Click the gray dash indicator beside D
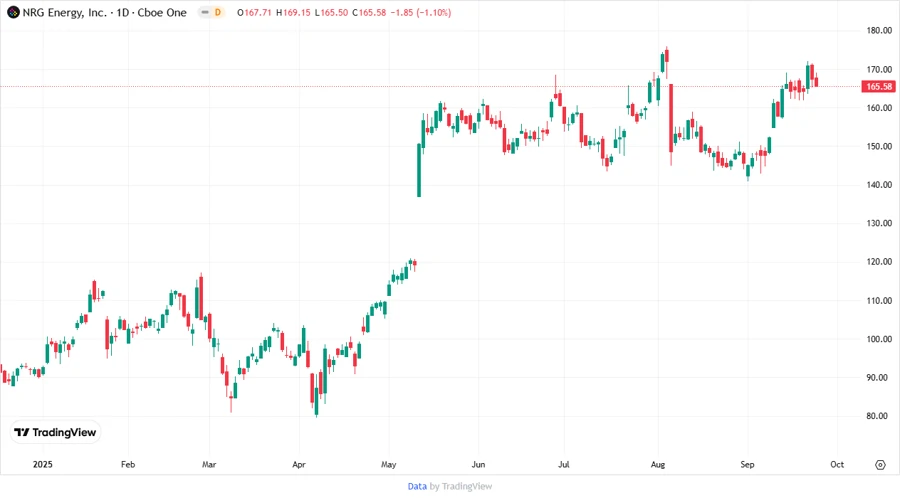 click(205, 12)
